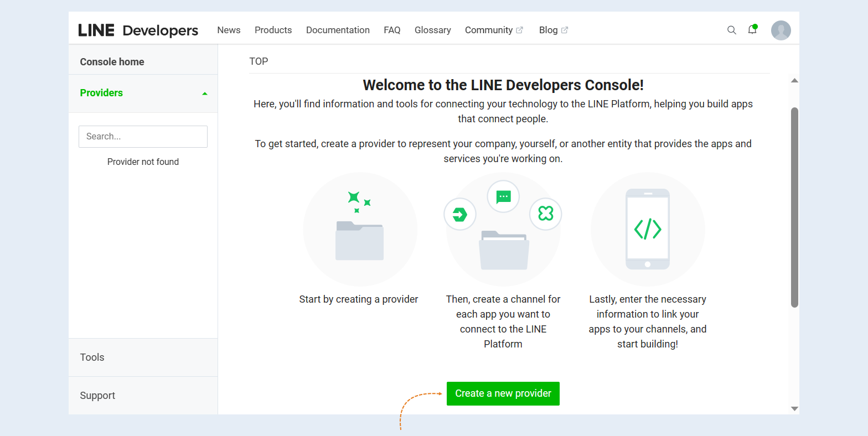The image size is (868, 436).
Task: Click the TOP breadcrumb
Action: pos(259,61)
